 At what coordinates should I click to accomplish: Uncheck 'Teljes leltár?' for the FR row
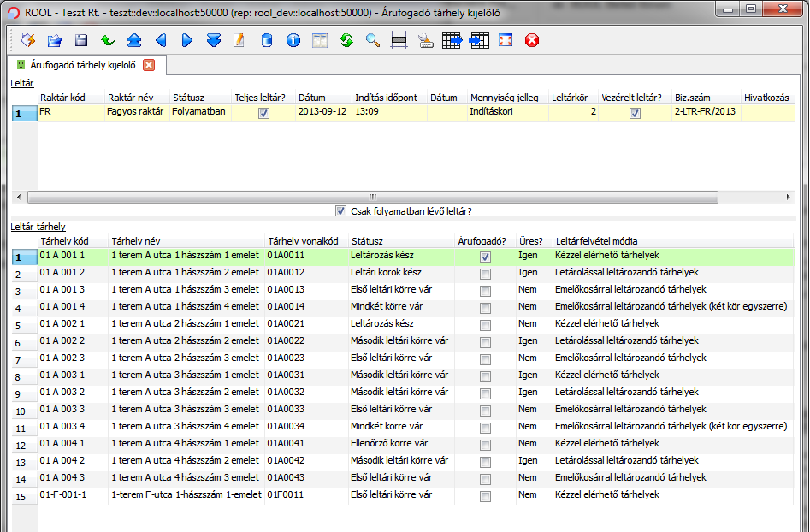tap(263, 113)
